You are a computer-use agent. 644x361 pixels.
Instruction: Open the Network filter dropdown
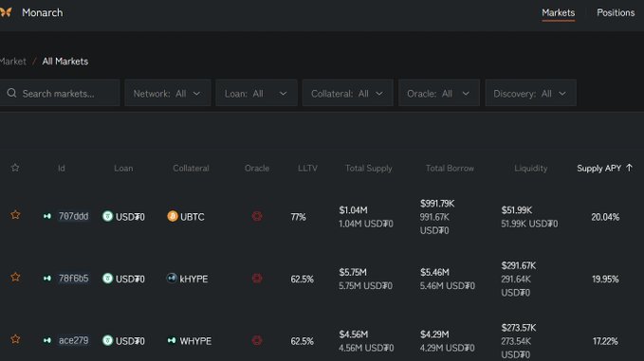(168, 93)
